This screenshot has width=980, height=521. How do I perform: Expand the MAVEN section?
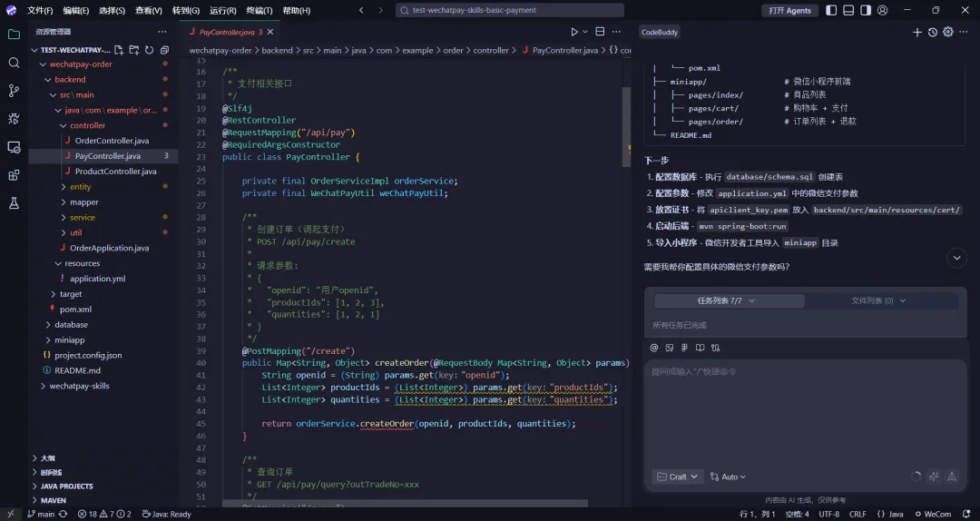[54, 500]
